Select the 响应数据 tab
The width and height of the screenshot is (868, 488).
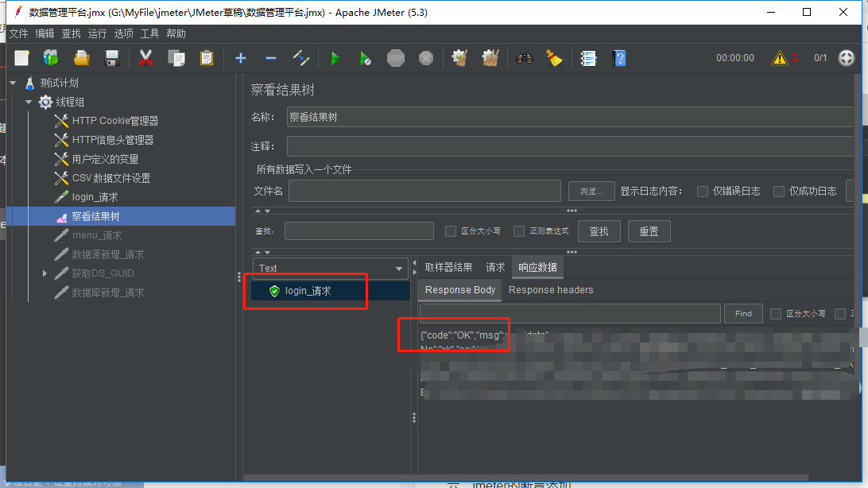(537, 268)
